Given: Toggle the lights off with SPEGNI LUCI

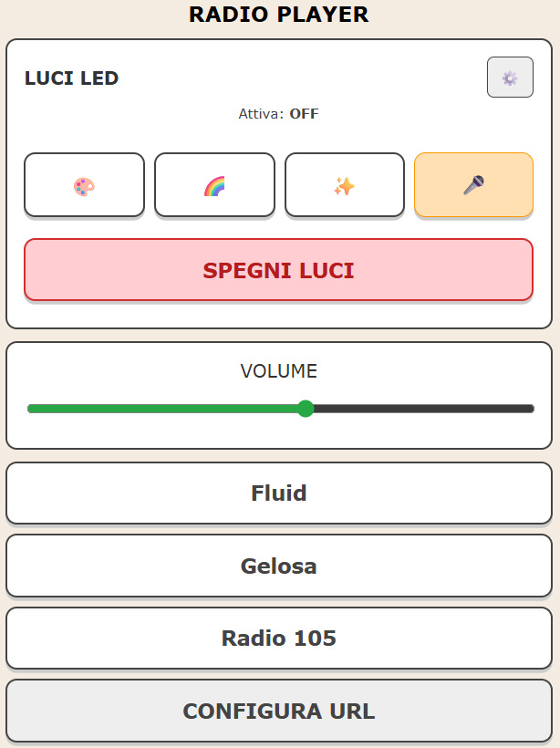Looking at the screenshot, I should pos(279,270).
